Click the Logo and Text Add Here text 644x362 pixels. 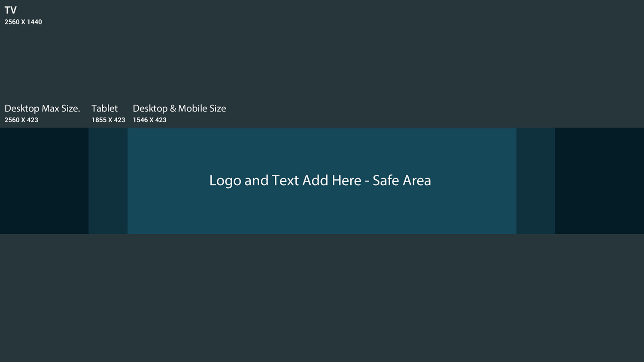pos(286,181)
